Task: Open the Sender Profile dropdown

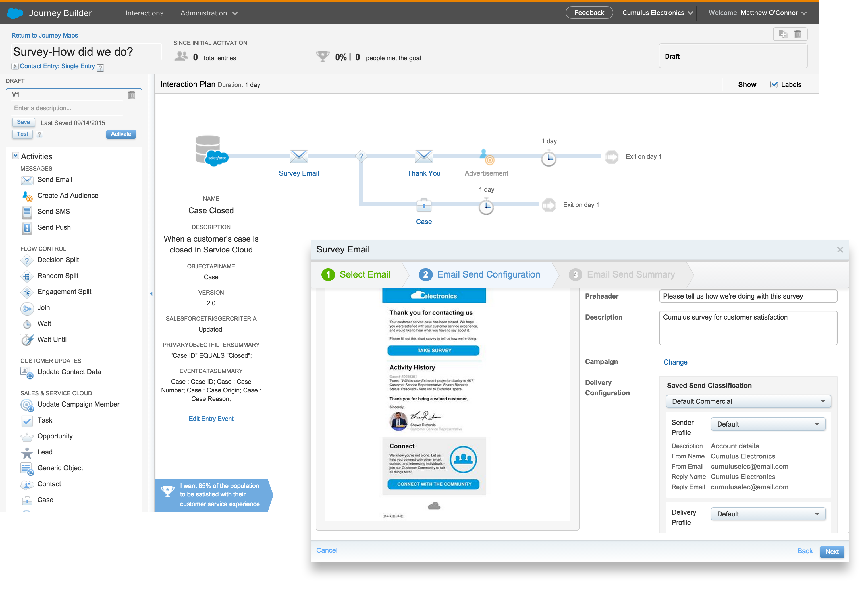Action: [x=768, y=424]
